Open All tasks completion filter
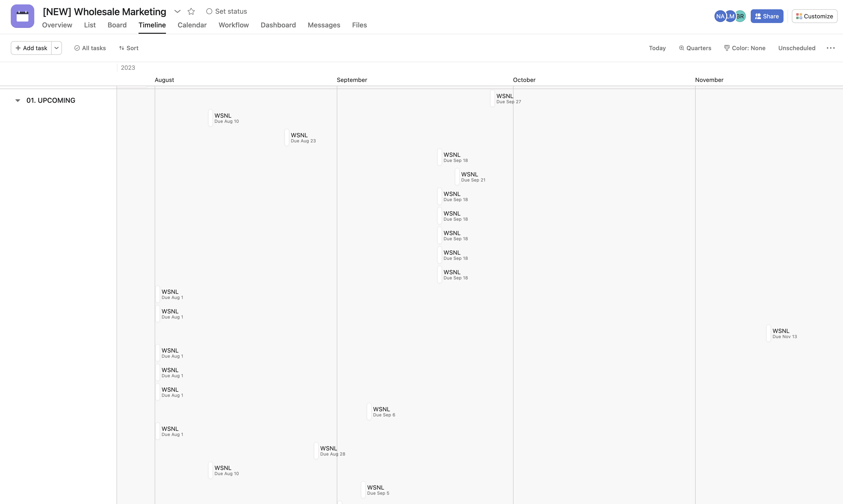843x504 pixels. tap(90, 48)
